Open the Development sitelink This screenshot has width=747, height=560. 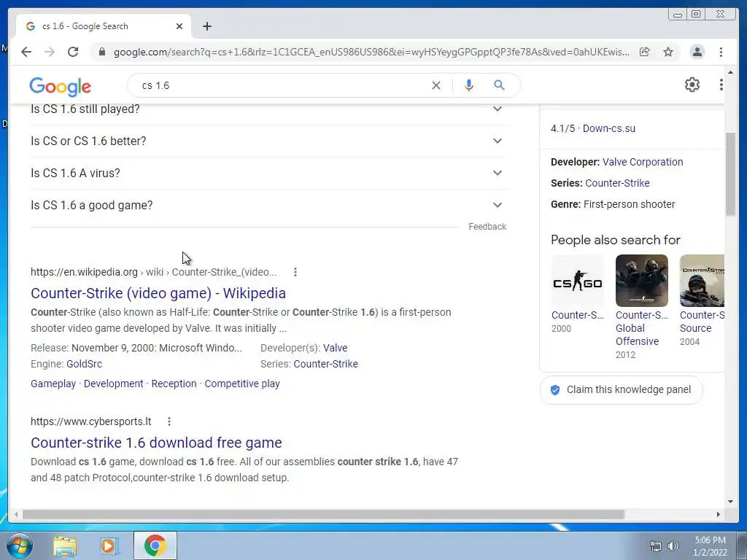pos(113,384)
